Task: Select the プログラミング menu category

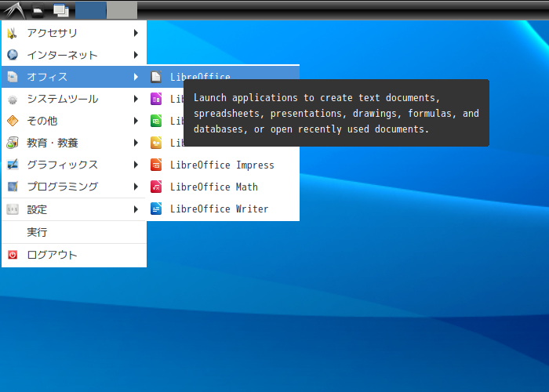Action: click(63, 187)
